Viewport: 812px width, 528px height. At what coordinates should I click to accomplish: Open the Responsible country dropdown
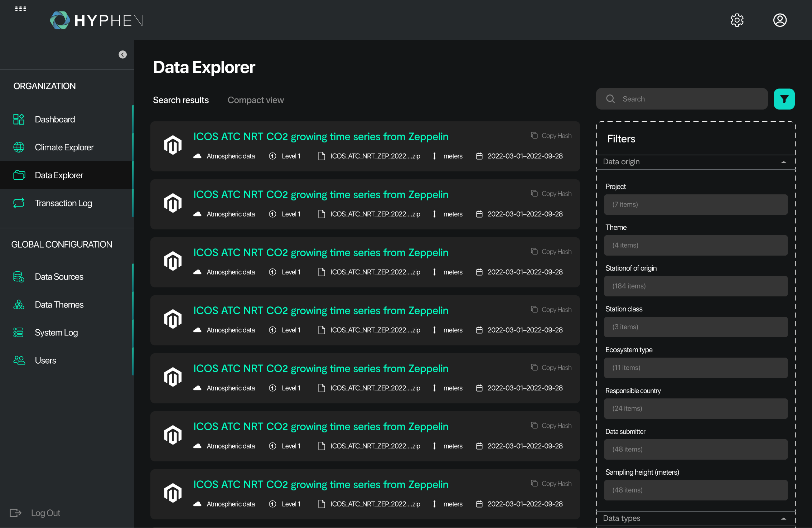click(x=696, y=408)
